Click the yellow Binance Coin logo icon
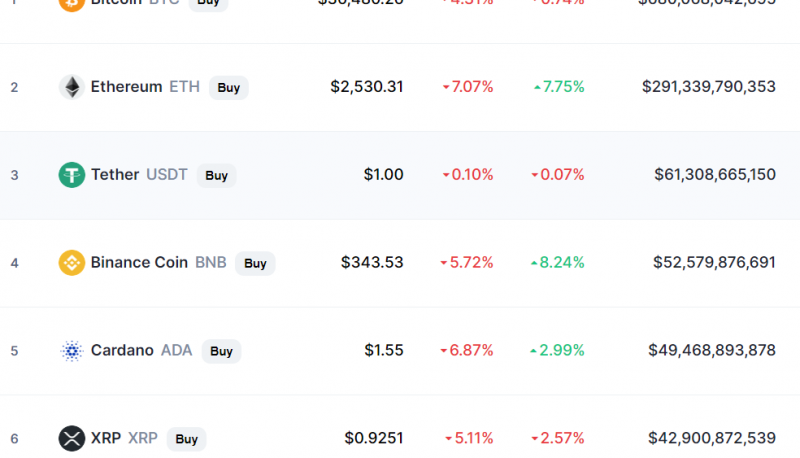 [x=71, y=263]
